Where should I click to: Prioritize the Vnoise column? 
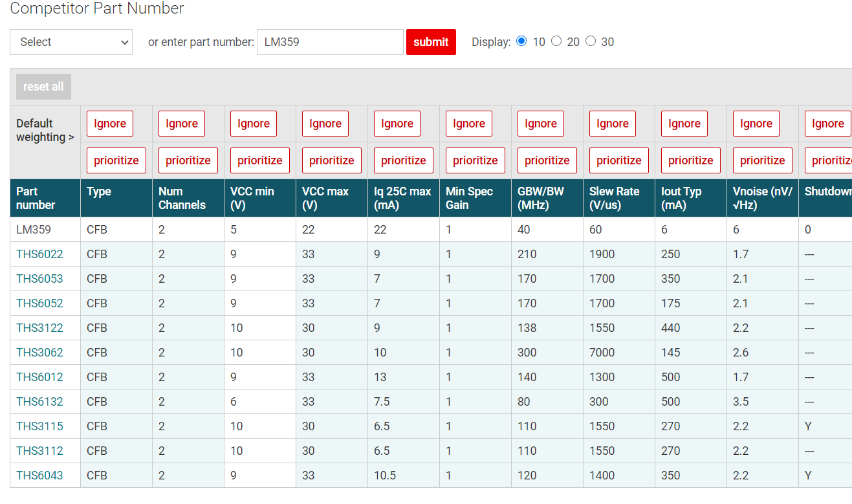click(x=763, y=160)
